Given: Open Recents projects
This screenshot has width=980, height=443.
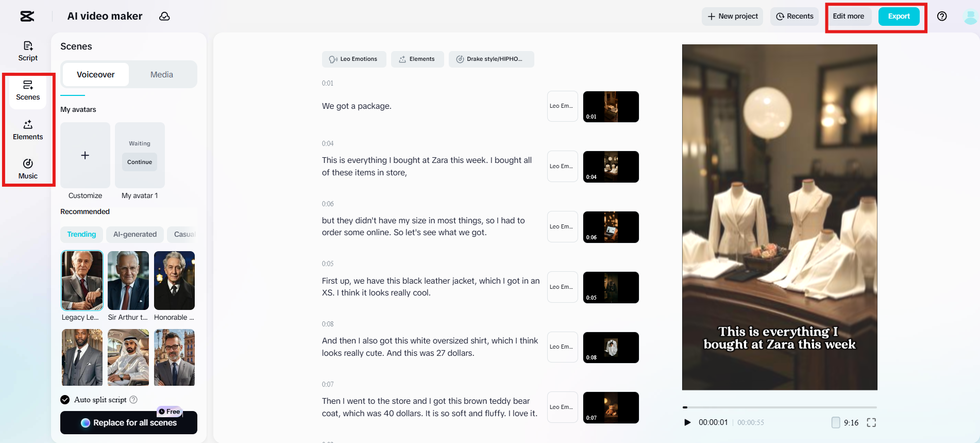Looking at the screenshot, I should click(795, 17).
